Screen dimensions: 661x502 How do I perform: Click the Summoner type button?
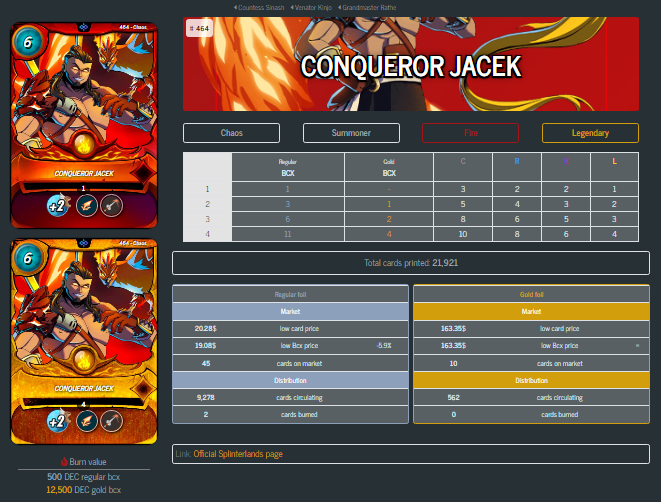click(351, 133)
